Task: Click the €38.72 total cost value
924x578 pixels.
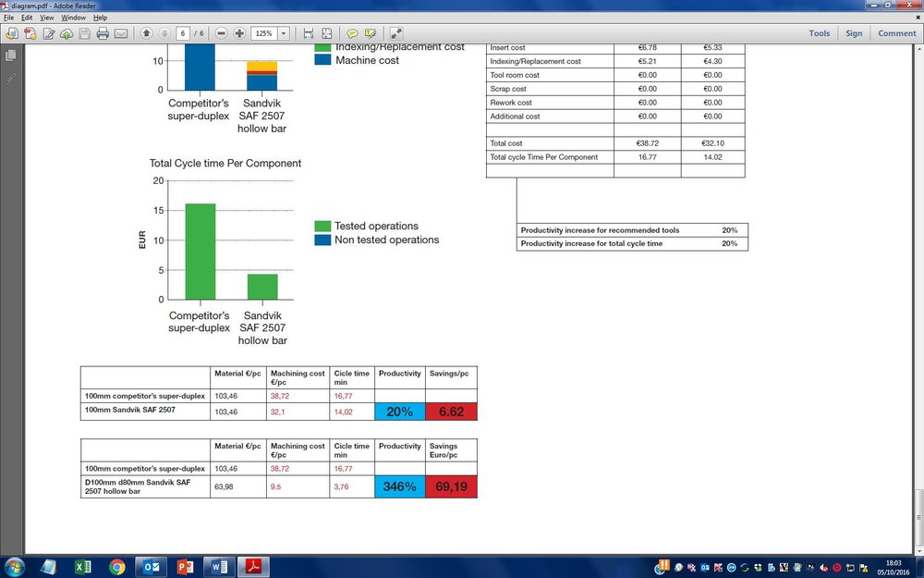Action: (x=647, y=143)
